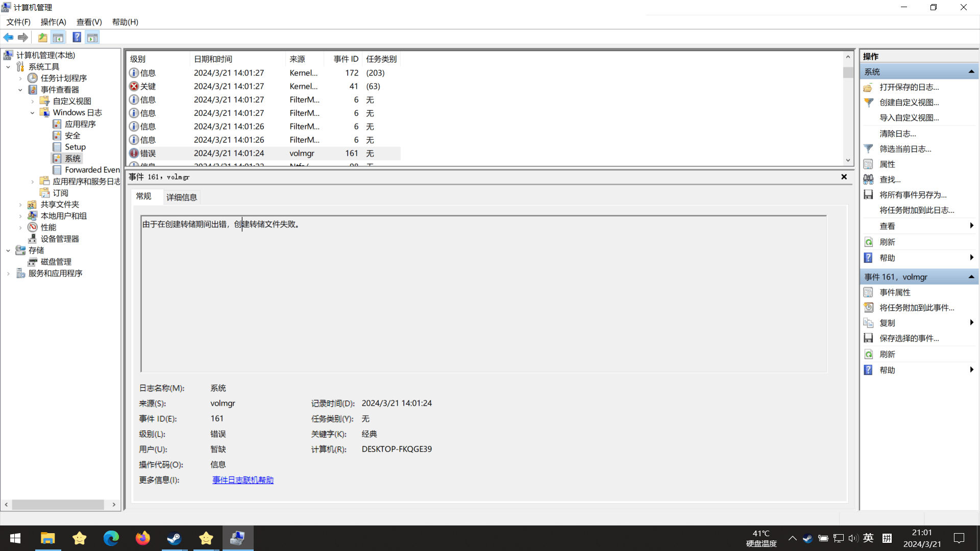Click Import custom view (导入自定义视图)
Viewport: 980px width, 551px height.
(x=909, y=118)
